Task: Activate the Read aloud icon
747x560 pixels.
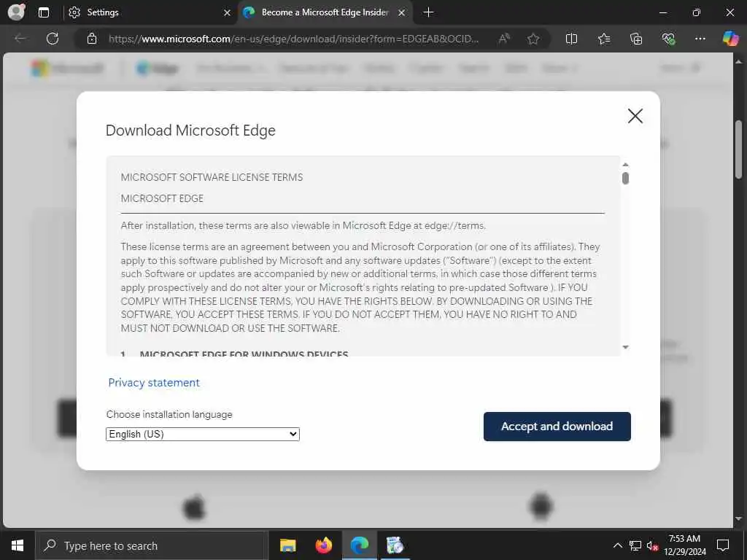Action: coord(504,39)
